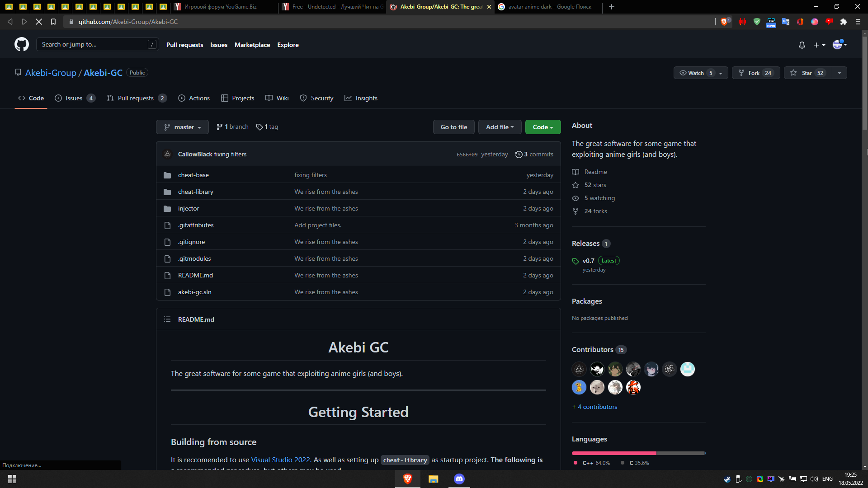The height and width of the screenshot is (488, 868).
Task: Open the Brave Shields lion icon
Action: [725, 22]
